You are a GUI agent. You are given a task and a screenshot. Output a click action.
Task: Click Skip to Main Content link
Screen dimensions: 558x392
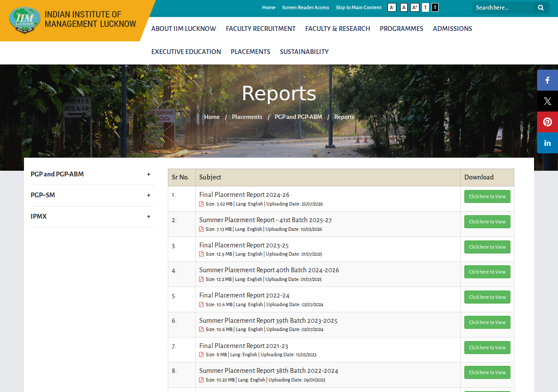[358, 7]
